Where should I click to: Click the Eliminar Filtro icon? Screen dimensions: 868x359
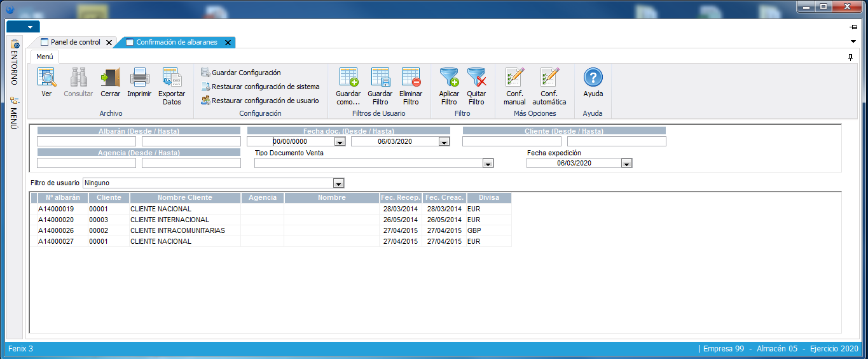[x=411, y=78]
